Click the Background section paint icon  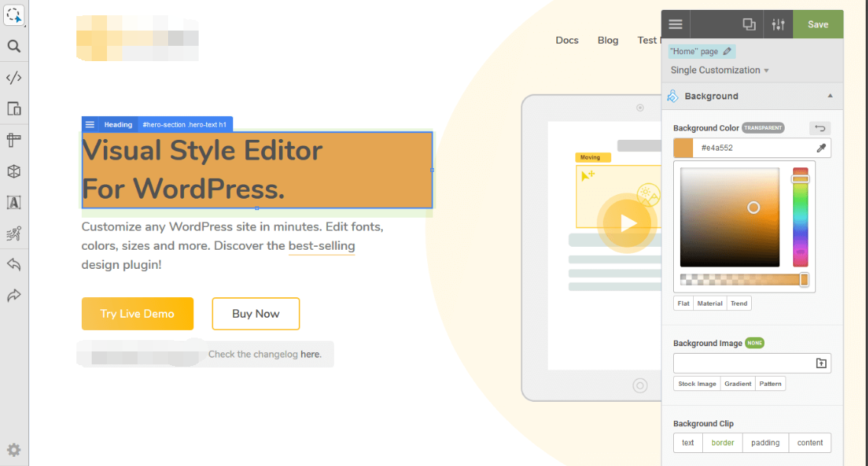tap(672, 96)
